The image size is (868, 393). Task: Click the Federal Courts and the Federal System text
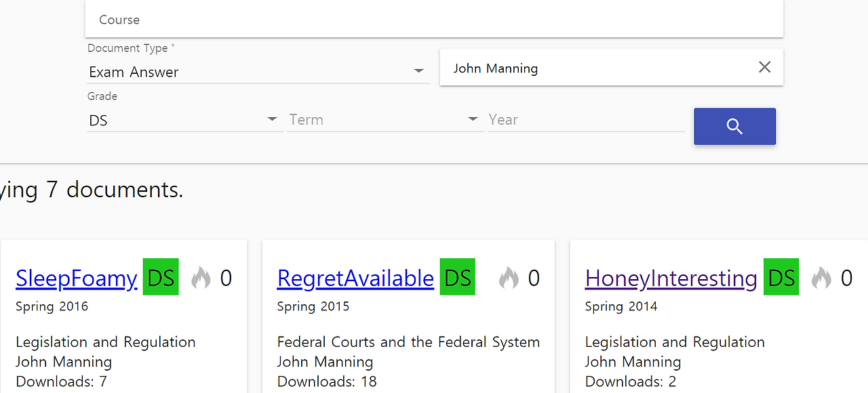click(408, 342)
